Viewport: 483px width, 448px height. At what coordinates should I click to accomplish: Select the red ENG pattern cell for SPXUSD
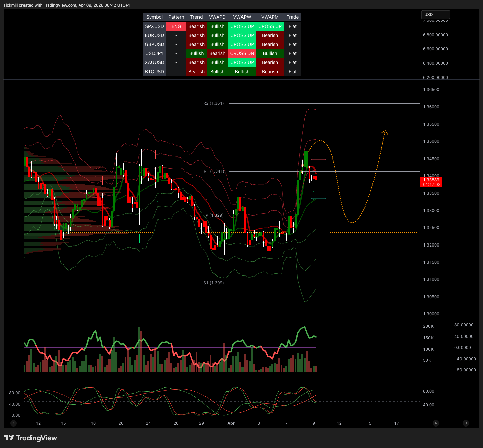176,26
